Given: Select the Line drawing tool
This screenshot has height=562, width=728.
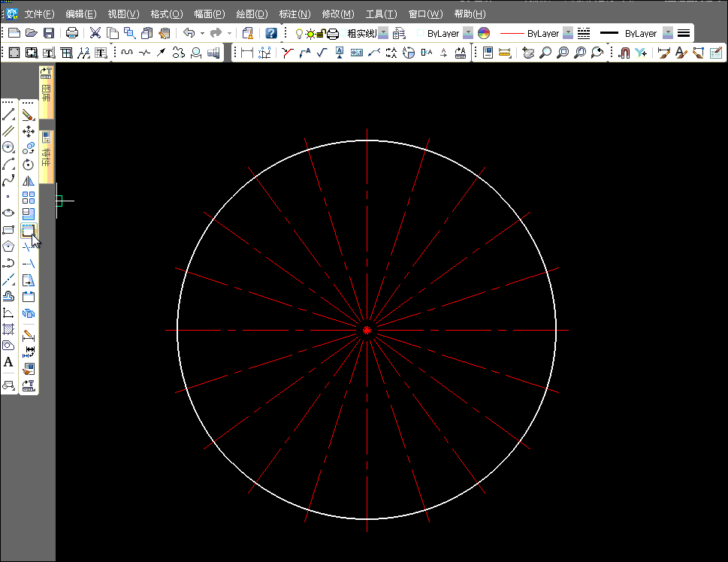Looking at the screenshot, I should pyautogui.click(x=8, y=115).
